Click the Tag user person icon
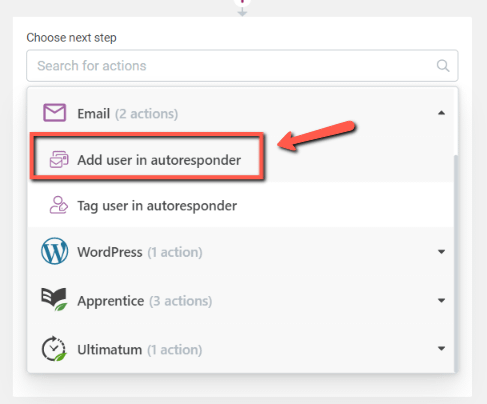Image resolution: width=487 pixels, height=404 pixels. pyautogui.click(x=59, y=205)
